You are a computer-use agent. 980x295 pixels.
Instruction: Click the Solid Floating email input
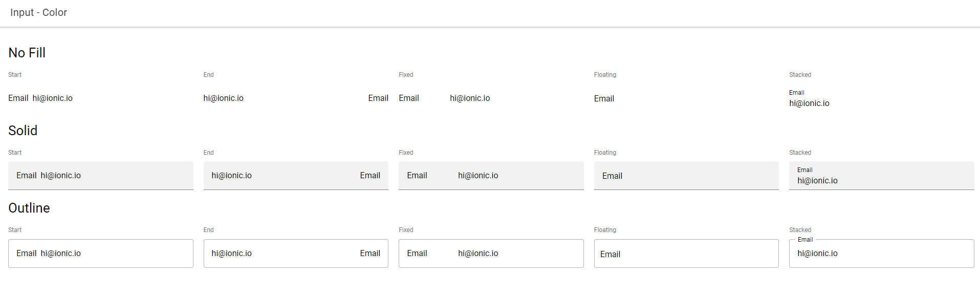(686, 176)
